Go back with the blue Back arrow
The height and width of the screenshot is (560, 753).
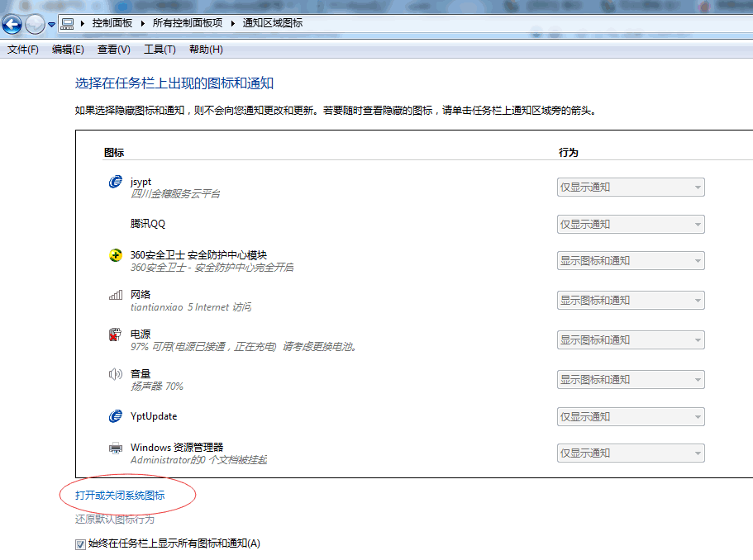(x=12, y=24)
